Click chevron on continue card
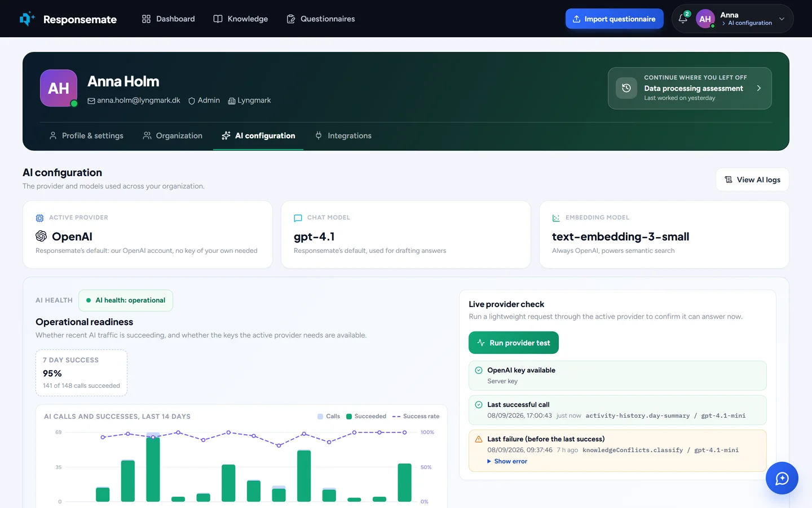Image resolution: width=812 pixels, height=508 pixels. (x=759, y=88)
